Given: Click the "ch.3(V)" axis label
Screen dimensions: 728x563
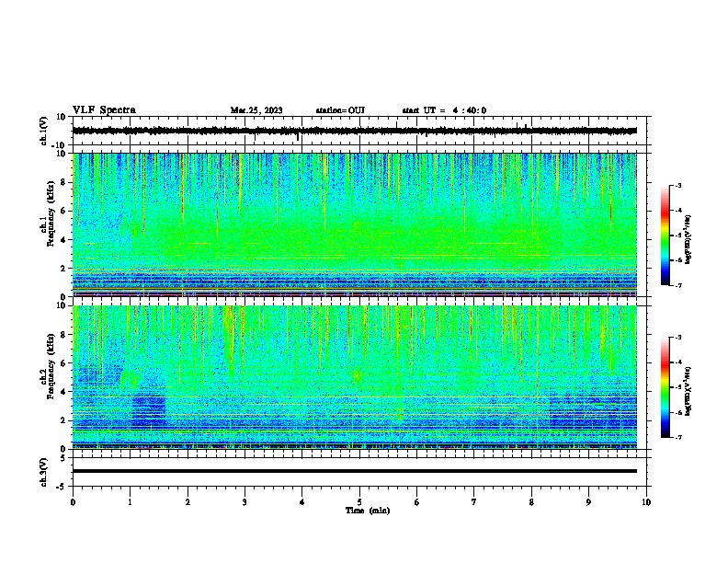Looking at the screenshot, I should (43, 472).
